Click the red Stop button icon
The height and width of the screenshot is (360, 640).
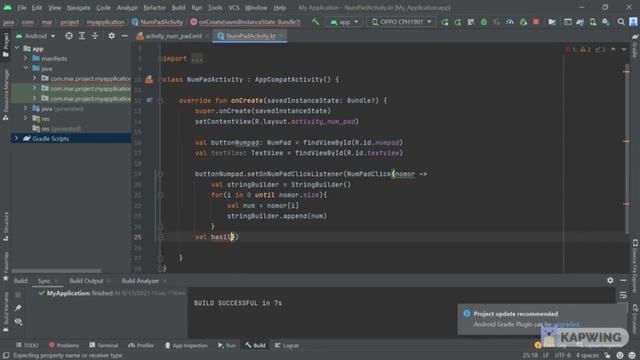[536, 22]
